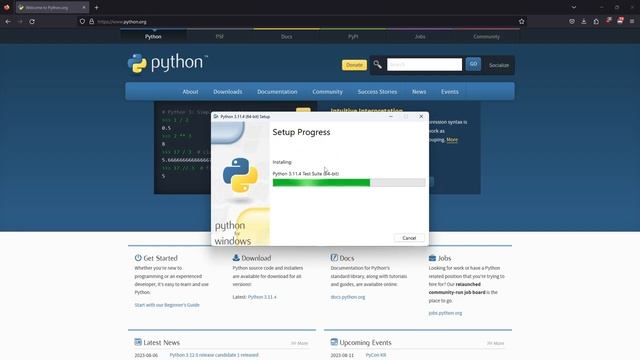
Task: Click into the site search field
Action: pyautogui.click(x=424, y=64)
